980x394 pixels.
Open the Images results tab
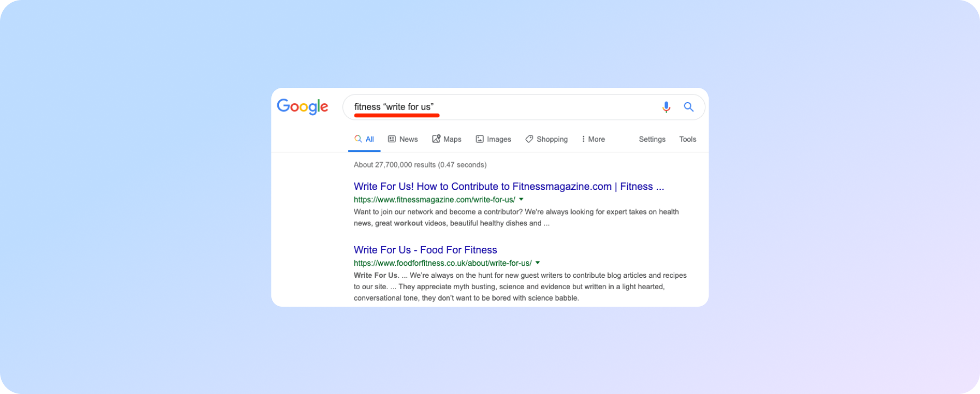(498, 139)
